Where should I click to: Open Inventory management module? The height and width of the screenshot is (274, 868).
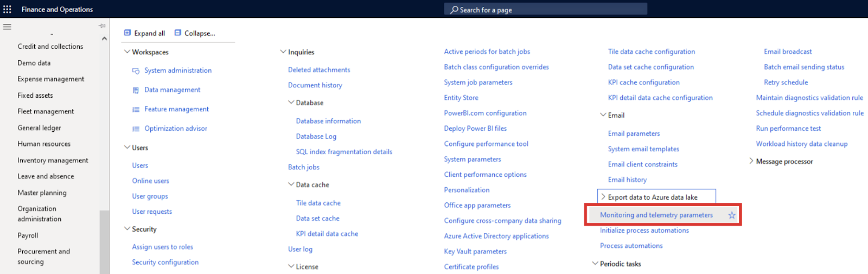53,161
